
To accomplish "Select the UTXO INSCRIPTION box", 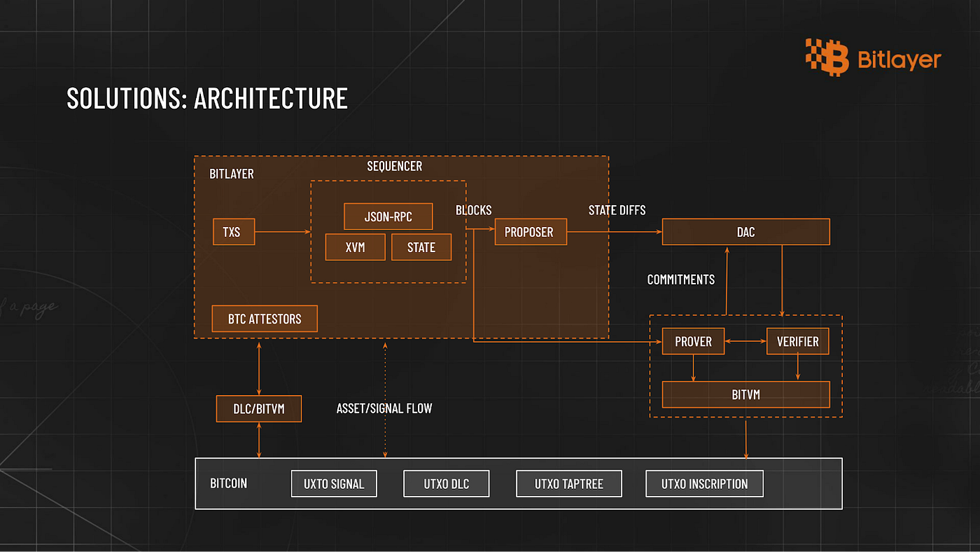I will coord(704,483).
